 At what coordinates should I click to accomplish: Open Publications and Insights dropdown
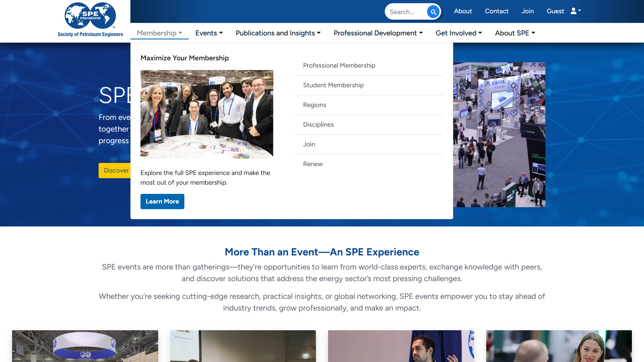[x=278, y=33]
